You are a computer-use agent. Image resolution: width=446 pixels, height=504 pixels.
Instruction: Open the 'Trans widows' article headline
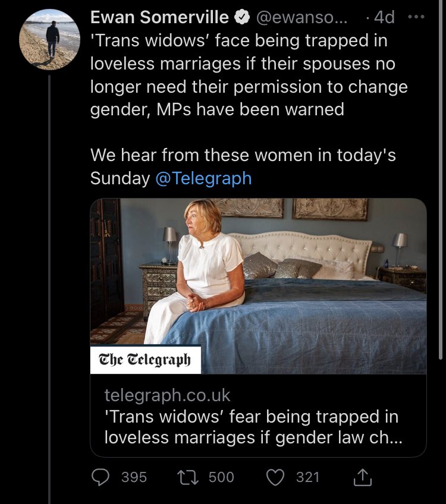click(251, 427)
